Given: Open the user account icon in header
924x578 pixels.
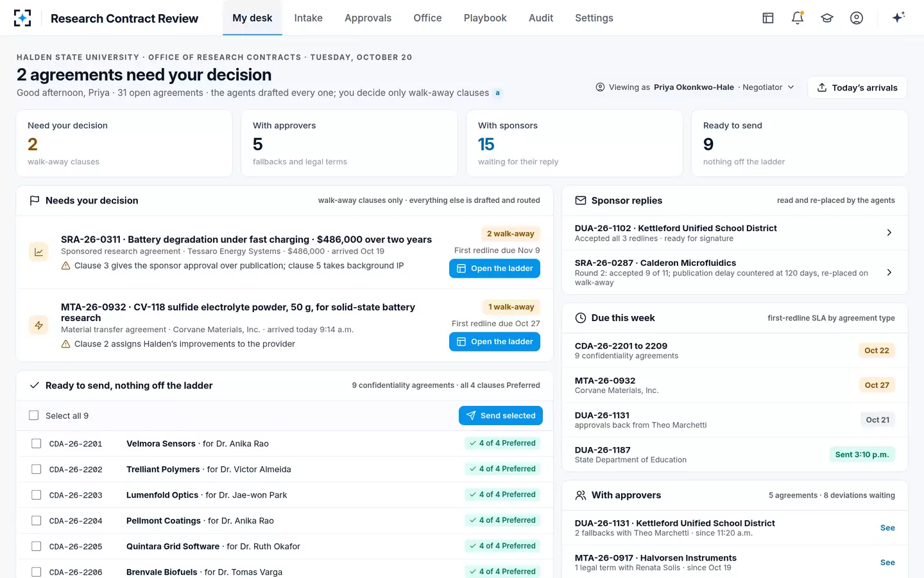Looking at the screenshot, I should tap(857, 18).
